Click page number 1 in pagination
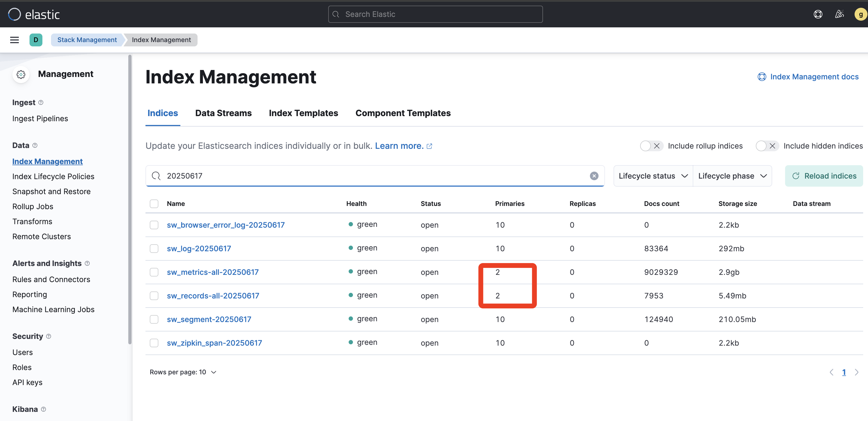The width and height of the screenshot is (868, 421). click(844, 372)
